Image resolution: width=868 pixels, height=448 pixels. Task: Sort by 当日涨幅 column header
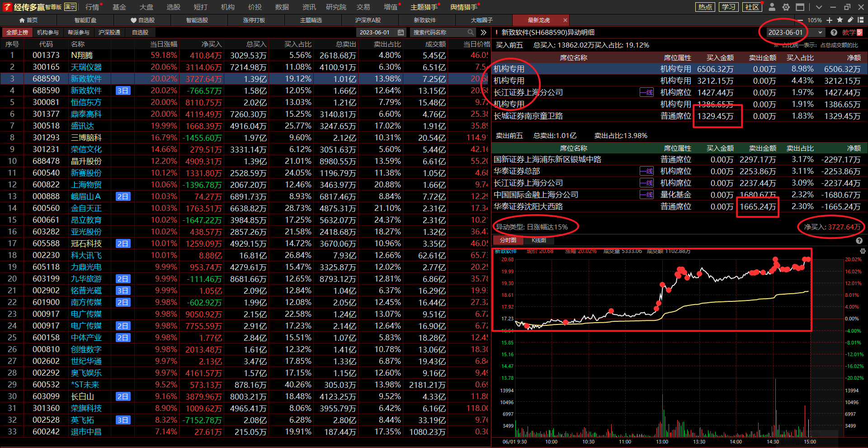coord(164,44)
